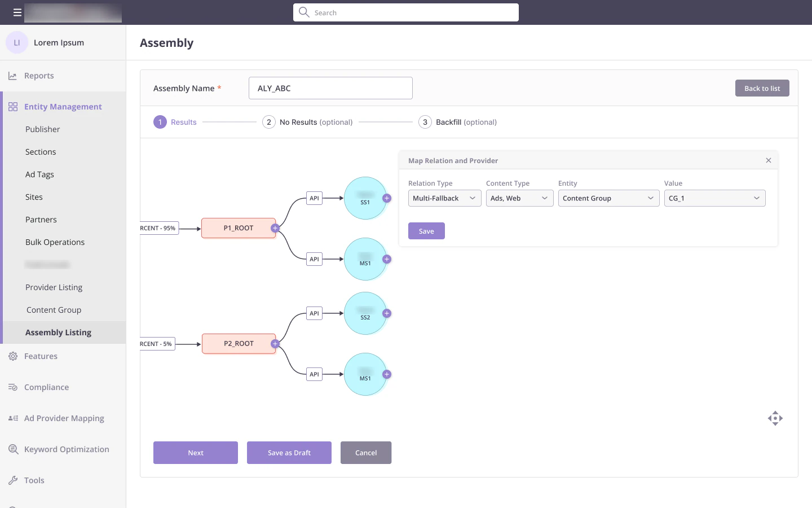
Task: Click the Save button in mapping panel
Action: pyautogui.click(x=426, y=231)
